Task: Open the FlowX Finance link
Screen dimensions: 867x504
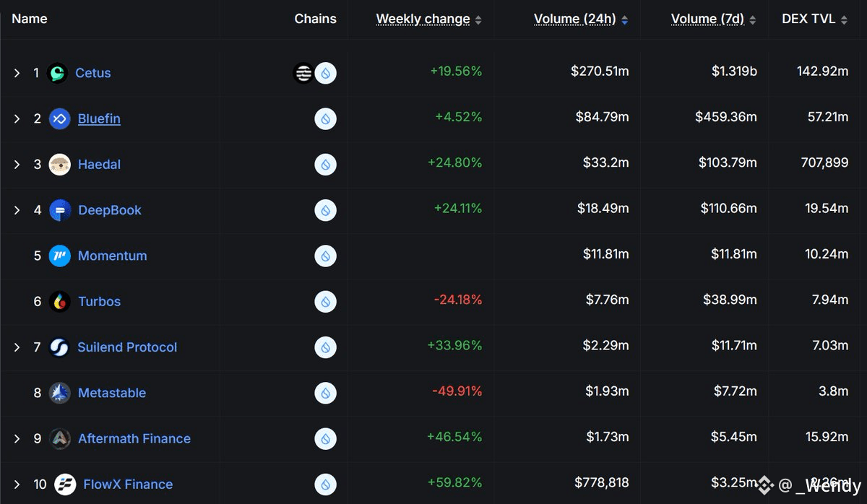Action: tap(128, 485)
